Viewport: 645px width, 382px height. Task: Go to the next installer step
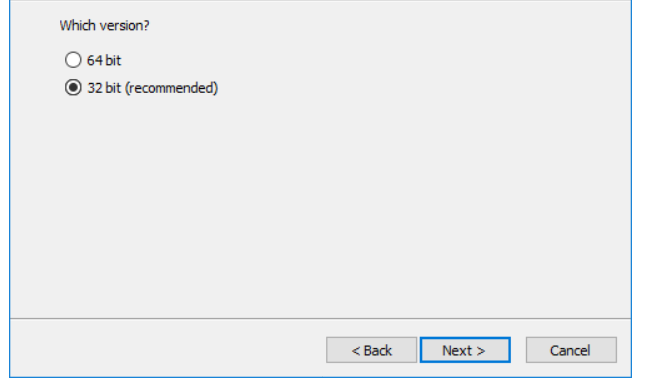465,350
